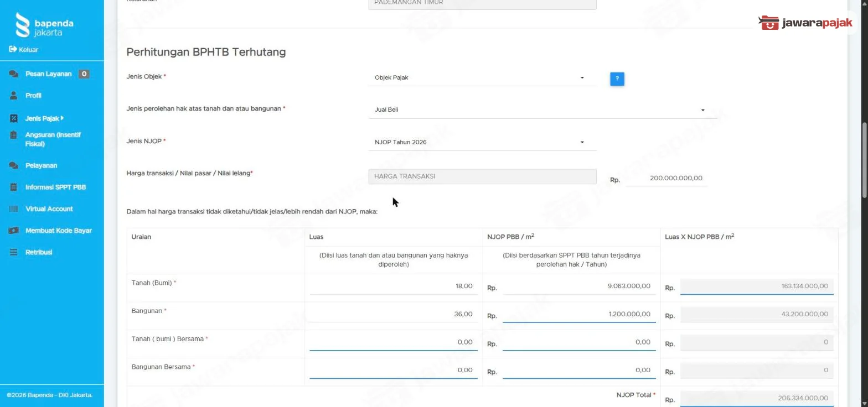Open Angsuran (Insentif Fiskal) menu item
The width and height of the screenshot is (868, 407).
click(x=53, y=139)
